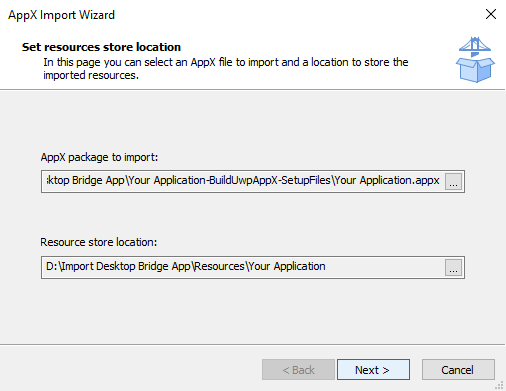The height and width of the screenshot is (391, 506).
Task: Click the "Resource store location:" label
Action: coord(99,242)
